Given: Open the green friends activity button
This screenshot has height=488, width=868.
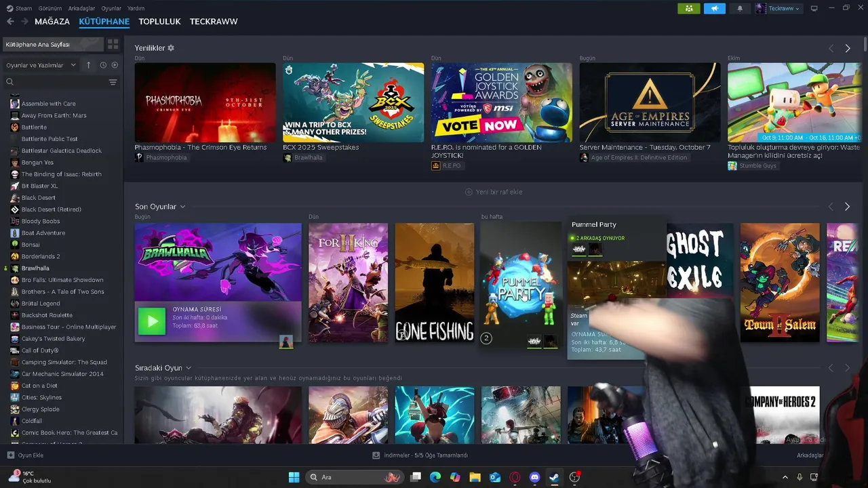Looking at the screenshot, I should pos(688,8).
